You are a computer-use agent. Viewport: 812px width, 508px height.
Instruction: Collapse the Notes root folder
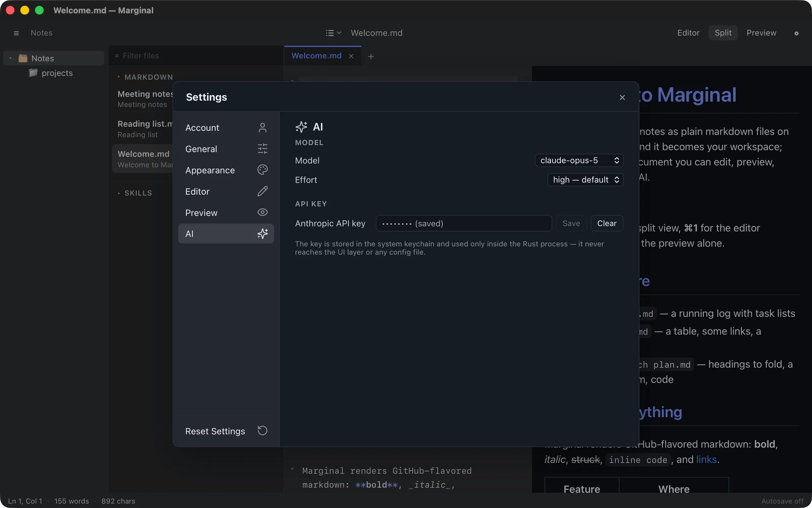[x=10, y=58]
